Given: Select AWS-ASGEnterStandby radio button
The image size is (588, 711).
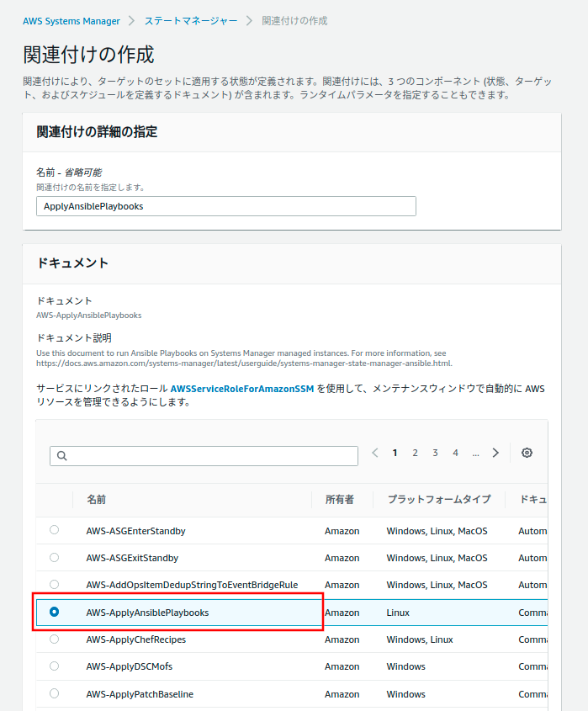Looking at the screenshot, I should pyautogui.click(x=55, y=530).
